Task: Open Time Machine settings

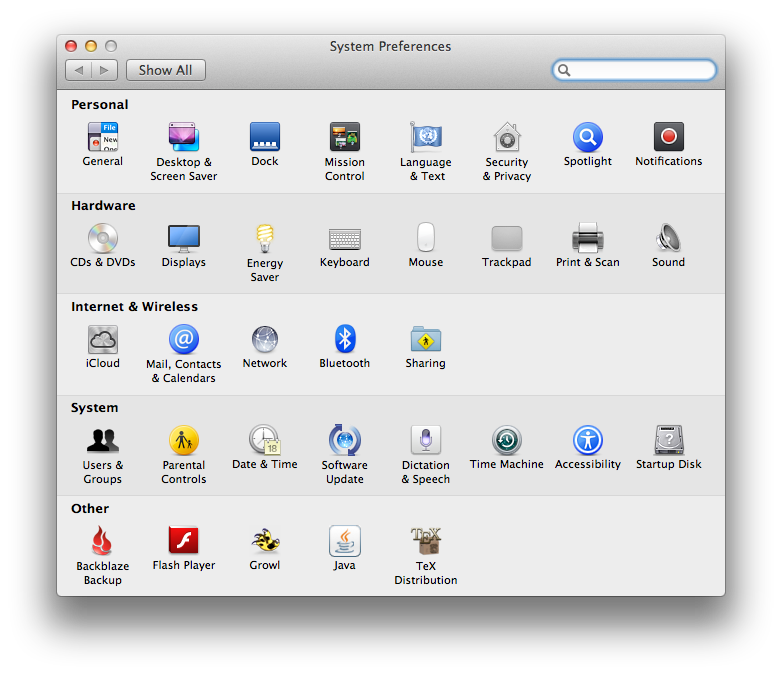Action: click(506, 440)
